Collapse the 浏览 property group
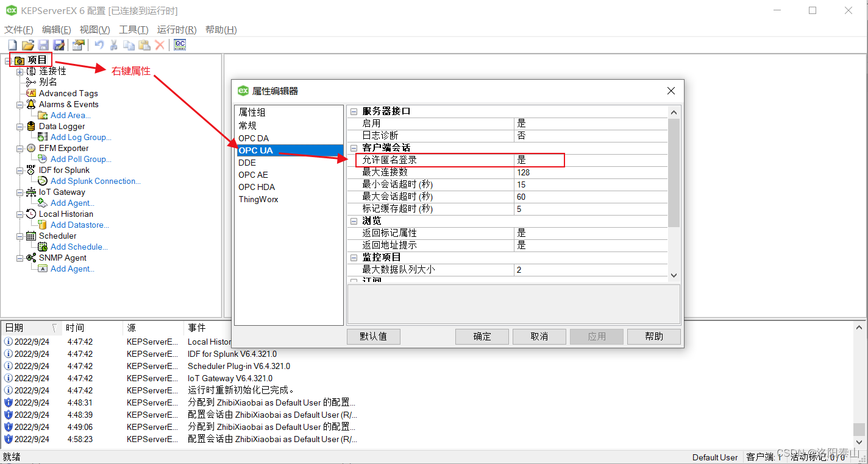 pyautogui.click(x=354, y=221)
